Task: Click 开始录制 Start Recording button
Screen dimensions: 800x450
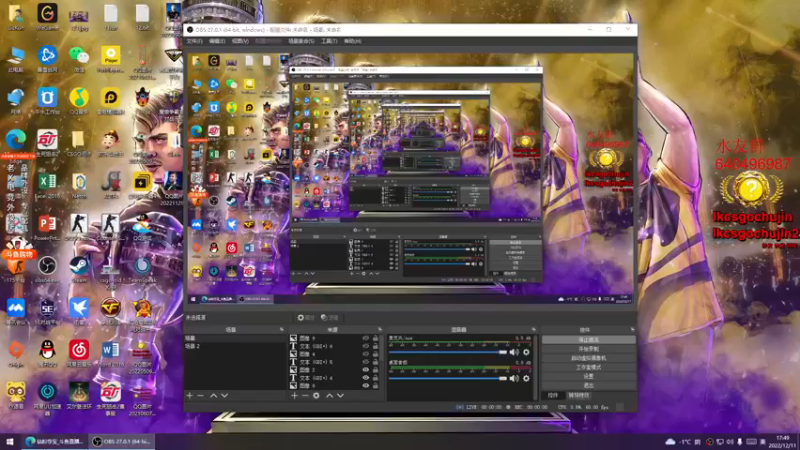Action: [x=589, y=349]
